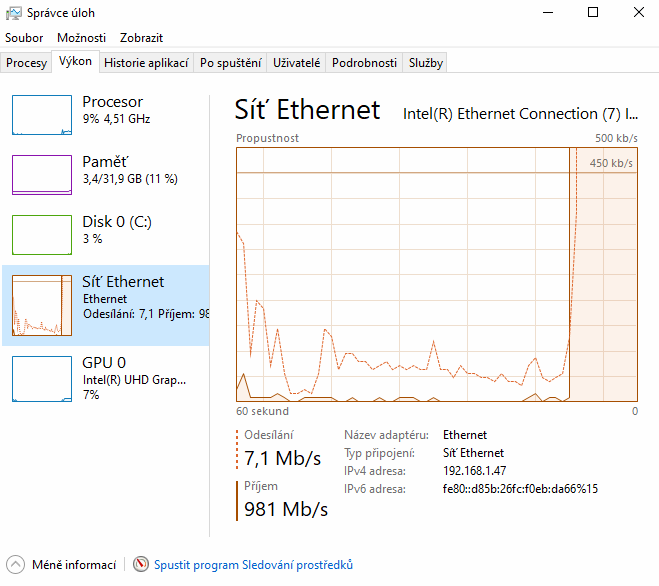Switch to the Procesy tab
This screenshot has height=586, width=659.
26,63
